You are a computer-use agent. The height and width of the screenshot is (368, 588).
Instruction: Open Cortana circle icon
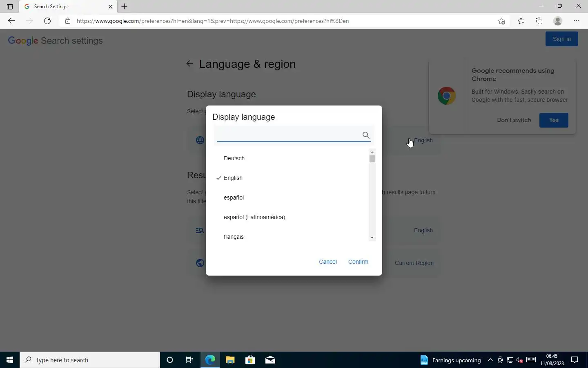(x=170, y=360)
